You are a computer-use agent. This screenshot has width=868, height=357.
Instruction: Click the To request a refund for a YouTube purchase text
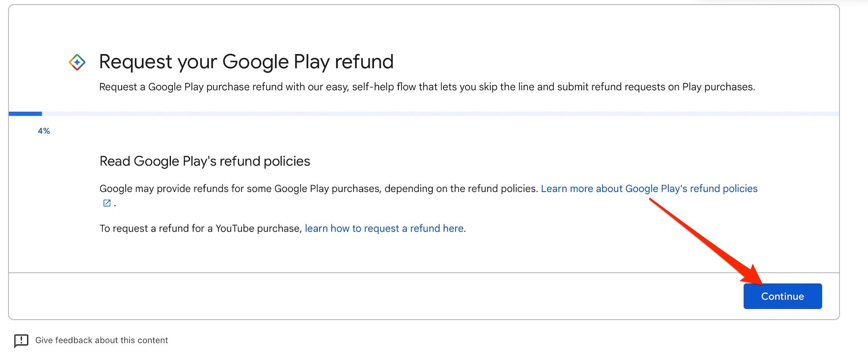click(x=201, y=228)
